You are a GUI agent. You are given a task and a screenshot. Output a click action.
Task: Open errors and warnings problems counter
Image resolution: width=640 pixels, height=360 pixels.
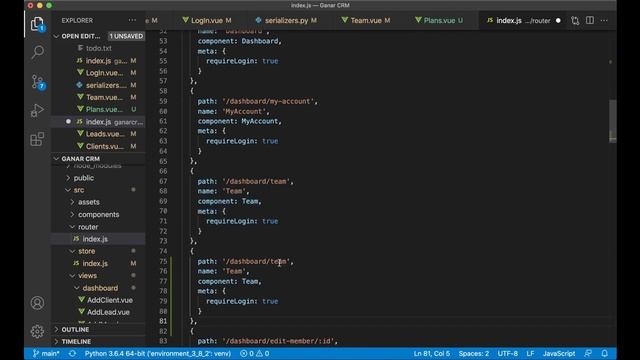click(x=255, y=353)
